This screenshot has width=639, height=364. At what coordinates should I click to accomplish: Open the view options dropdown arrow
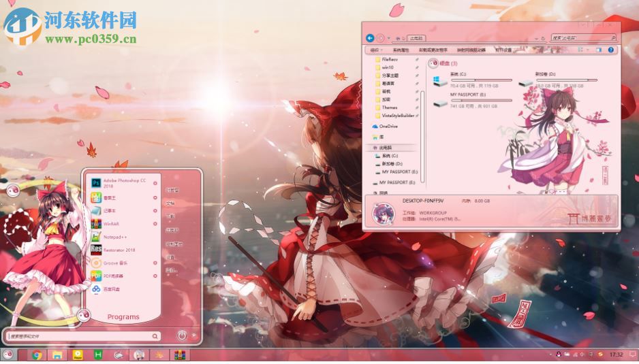point(588,50)
